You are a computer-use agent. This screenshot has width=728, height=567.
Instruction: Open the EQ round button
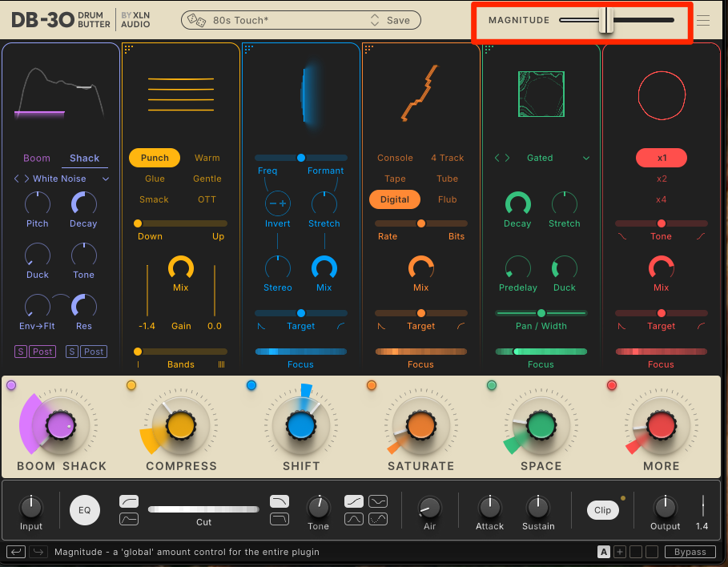tap(85, 509)
